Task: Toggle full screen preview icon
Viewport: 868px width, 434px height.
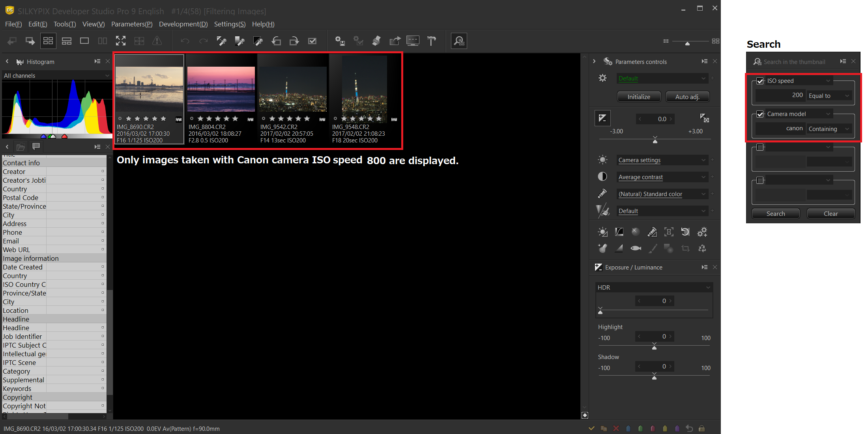Action: (x=121, y=41)
